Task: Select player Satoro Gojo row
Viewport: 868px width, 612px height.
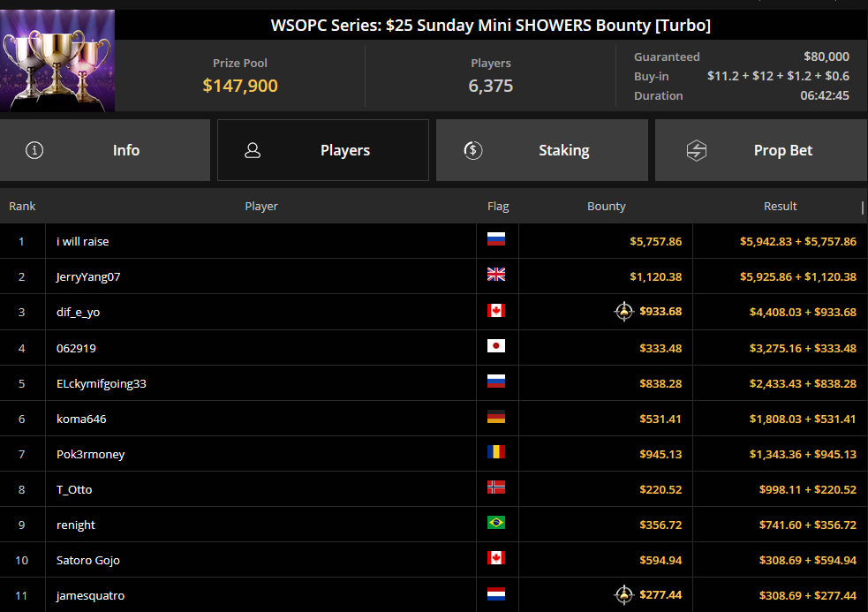Action: point(434,560)
